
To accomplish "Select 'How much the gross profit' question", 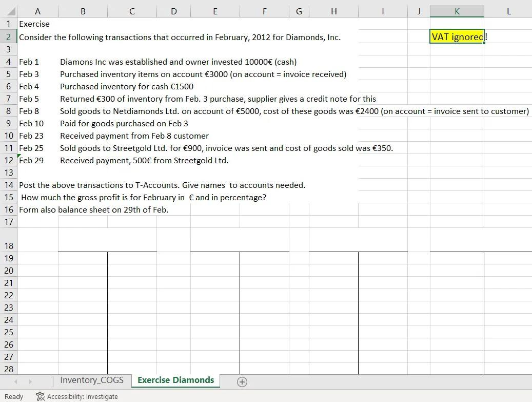I will [x=144, y=197].
